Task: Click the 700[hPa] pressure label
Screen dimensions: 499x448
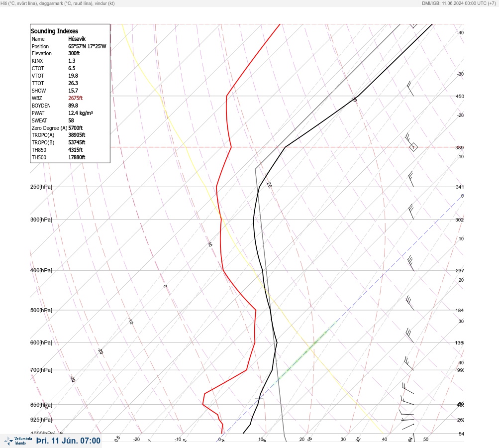Action: pyautogui.click(x=41, y=370)
